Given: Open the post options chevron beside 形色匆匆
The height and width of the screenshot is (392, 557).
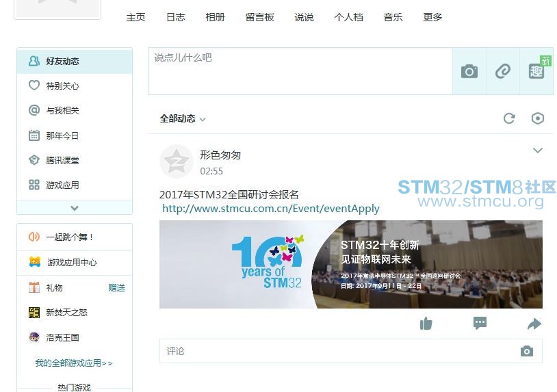Looking at the screenshot, I should click(x=538, y=151).
